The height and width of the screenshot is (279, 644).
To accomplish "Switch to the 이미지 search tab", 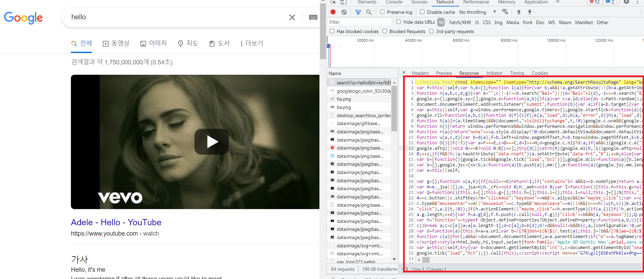I will [154, 43].
